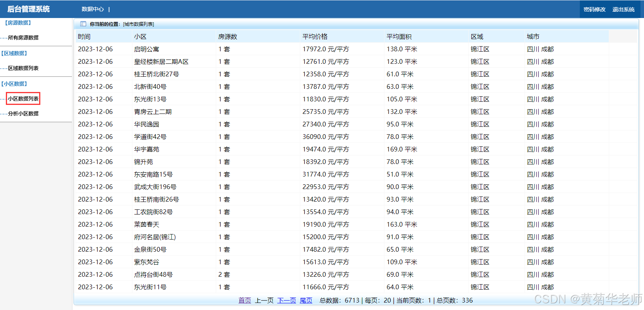Click the 时间 column header
644x310 pixels.
coord(84,36)
